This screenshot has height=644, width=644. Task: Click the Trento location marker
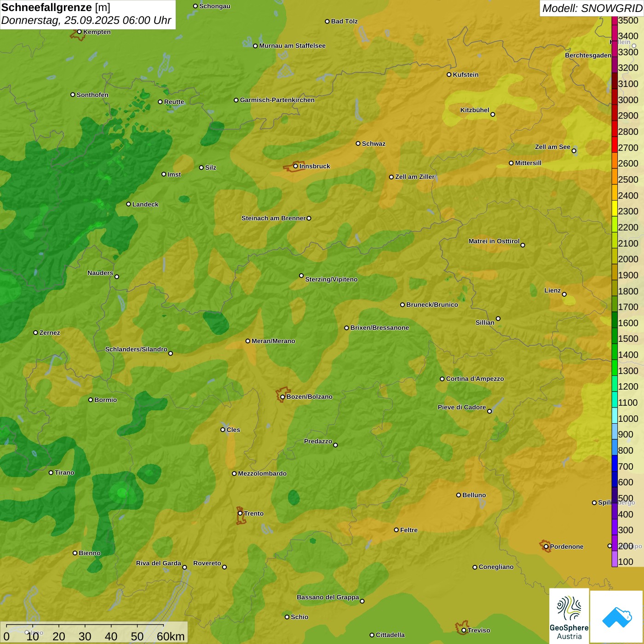pos(240,513)
